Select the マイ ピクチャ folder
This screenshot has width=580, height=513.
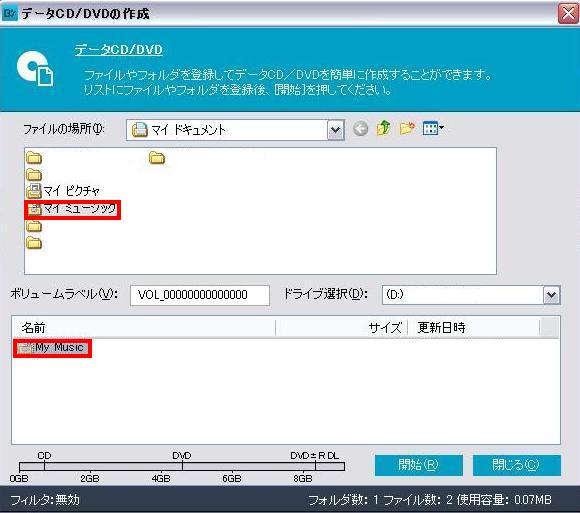(63, 191)
